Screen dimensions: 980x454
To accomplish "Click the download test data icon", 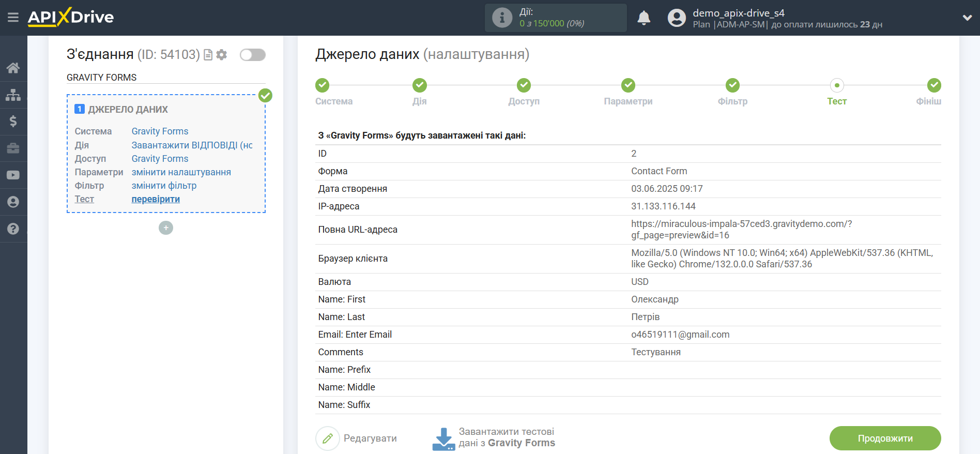I will pos(443,438).
